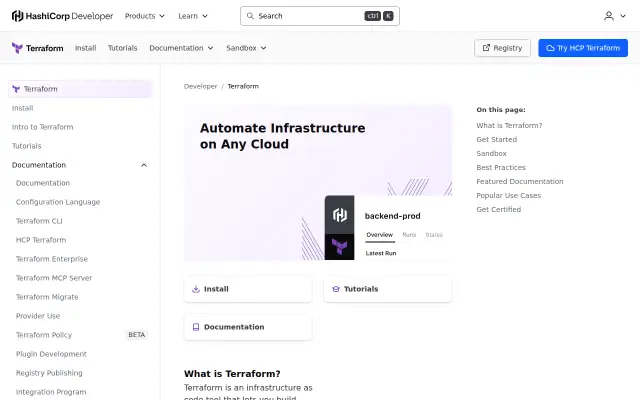
Task: Open the user account icon
Action: coord(609,16)
